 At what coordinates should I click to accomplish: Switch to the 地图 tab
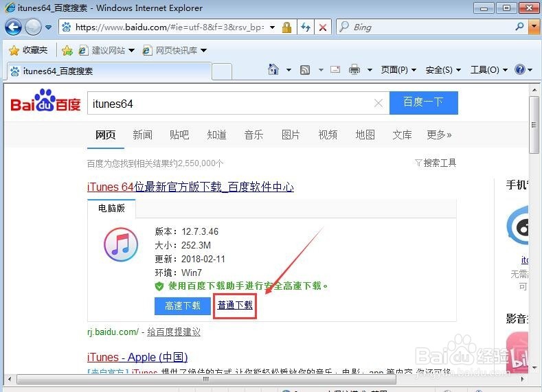[365, 135]
